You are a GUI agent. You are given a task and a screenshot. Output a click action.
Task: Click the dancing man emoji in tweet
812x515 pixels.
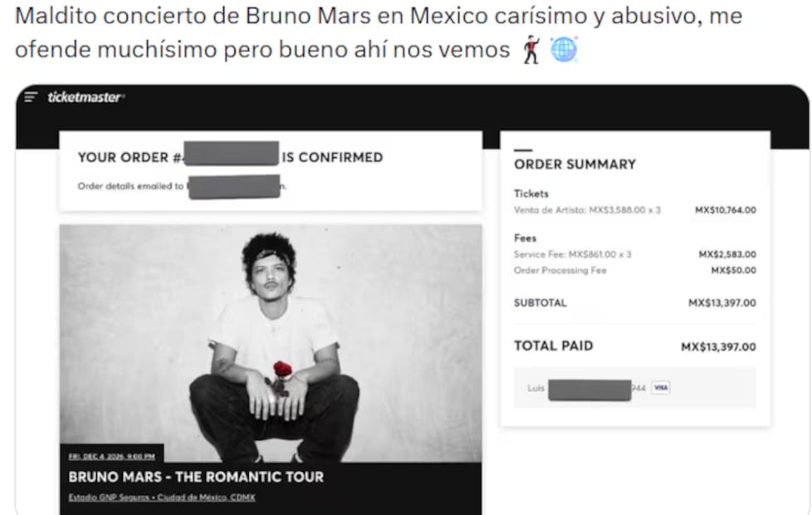point(531,50)
